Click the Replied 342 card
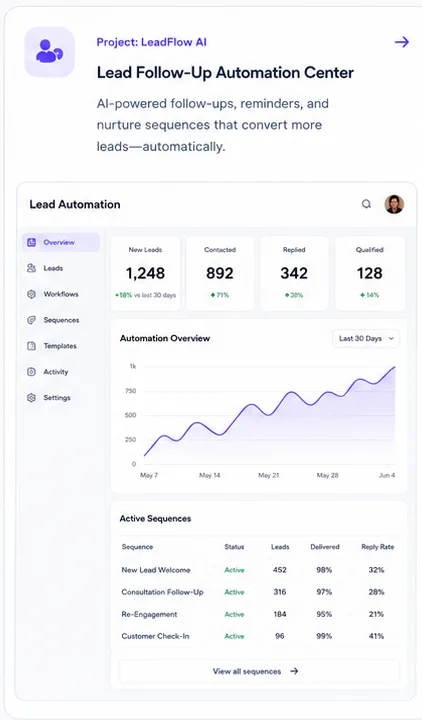Screen dimensions: 422x720 [x=294, y=274]
